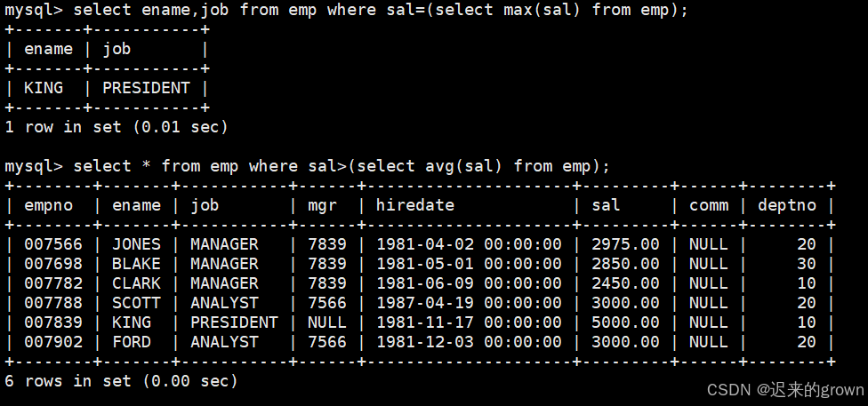Click the empno value '007566'

click(x=53, y=244)
